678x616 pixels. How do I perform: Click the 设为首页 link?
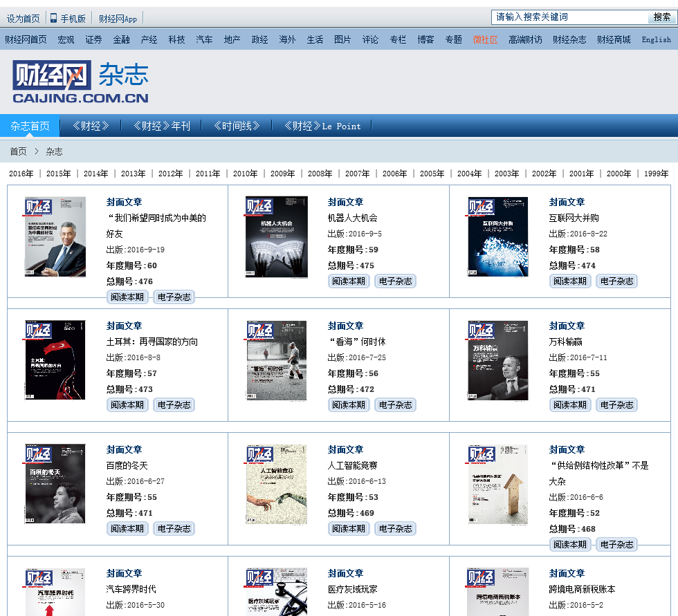(x=23, y=19)
